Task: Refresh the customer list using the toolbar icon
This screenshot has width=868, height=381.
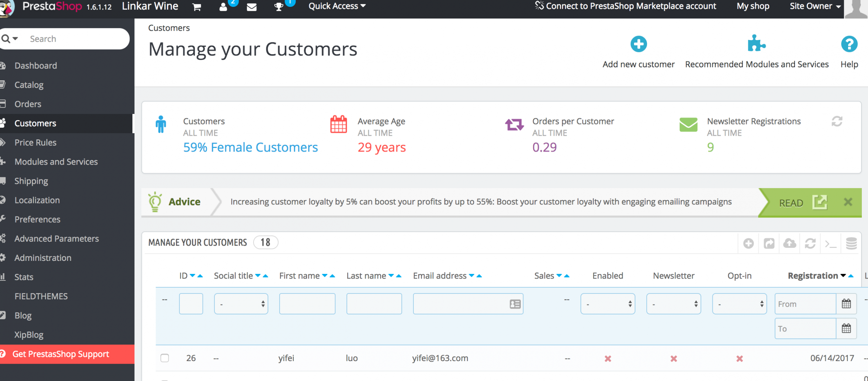Action: click(x=810, y=243)
